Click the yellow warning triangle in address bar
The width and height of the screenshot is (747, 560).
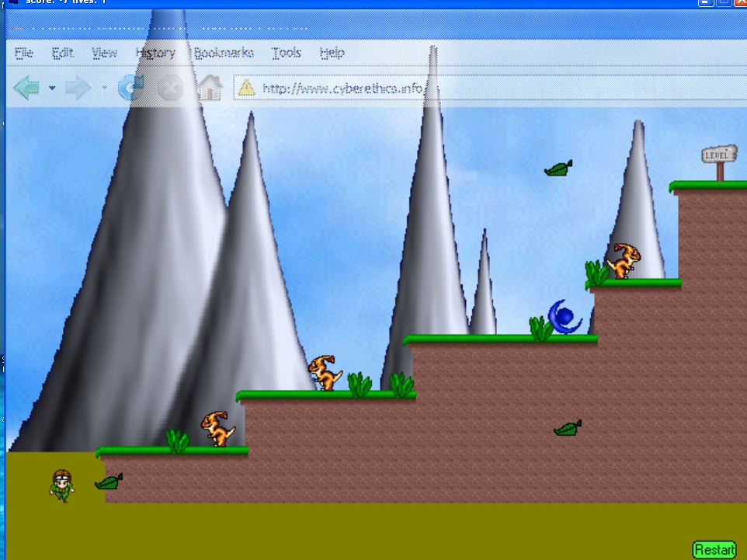pyautogui.click(x=247, y=88)
